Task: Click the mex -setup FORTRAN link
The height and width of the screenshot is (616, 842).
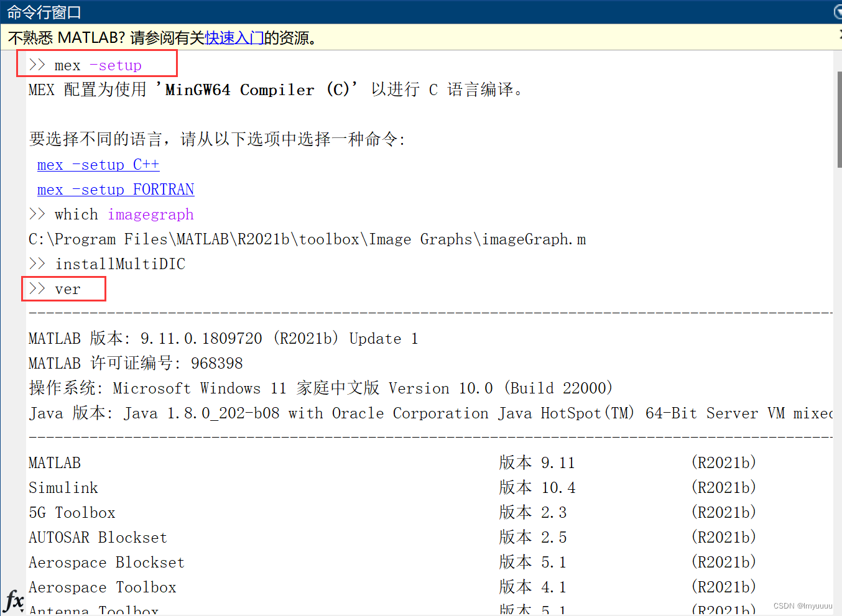Action: point(115,189)
